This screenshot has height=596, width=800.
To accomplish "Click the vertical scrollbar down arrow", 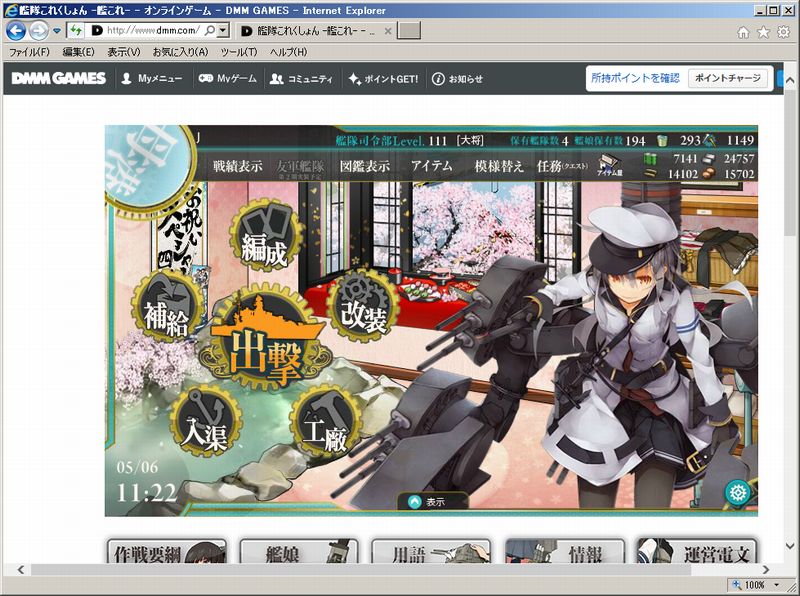I will point(789,545).
